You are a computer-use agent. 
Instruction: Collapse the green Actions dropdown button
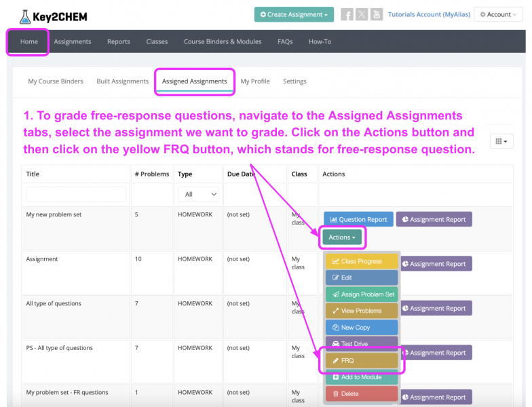pos(342,237)
